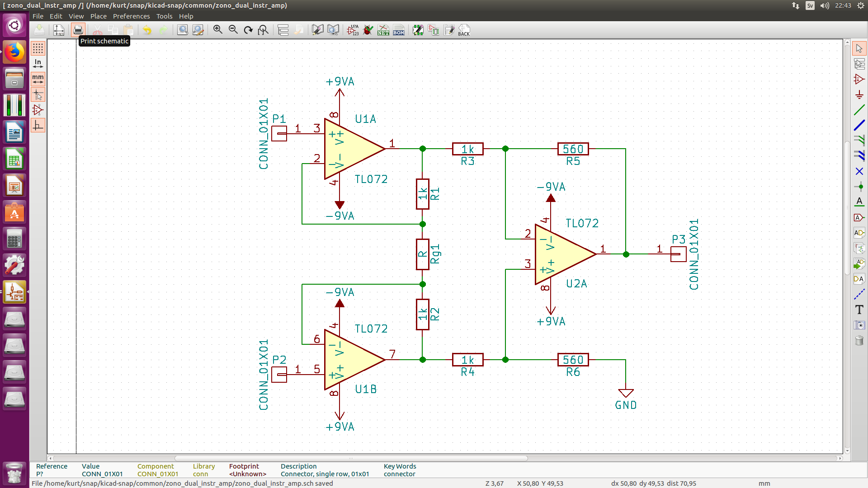Viewport: 868px width, 488px height.
Task: Select the Rg1 resistor
Action: [x=423, y=254]
